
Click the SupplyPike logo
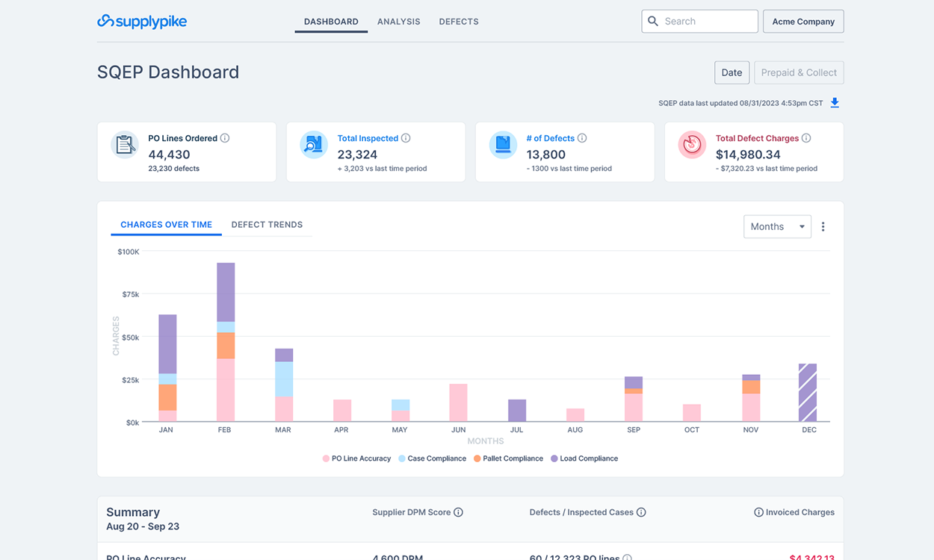[x=142, y=21]
